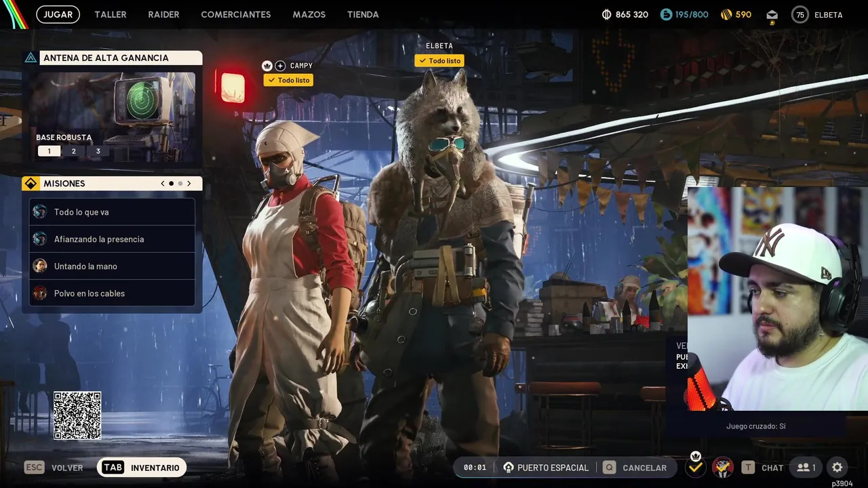Open the party members icon
This screenshot has width=868, height=488.
(806, 468)
